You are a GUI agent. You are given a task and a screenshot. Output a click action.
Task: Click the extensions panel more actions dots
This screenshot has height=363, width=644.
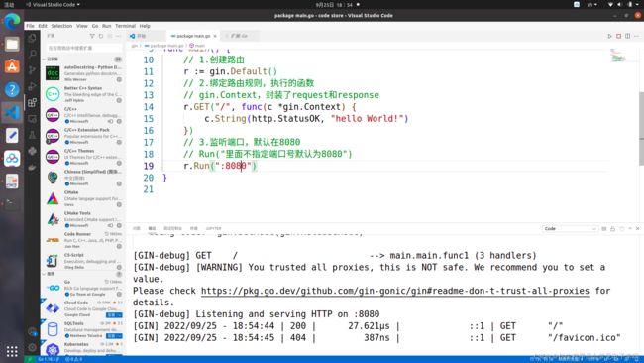pos(118,36)
